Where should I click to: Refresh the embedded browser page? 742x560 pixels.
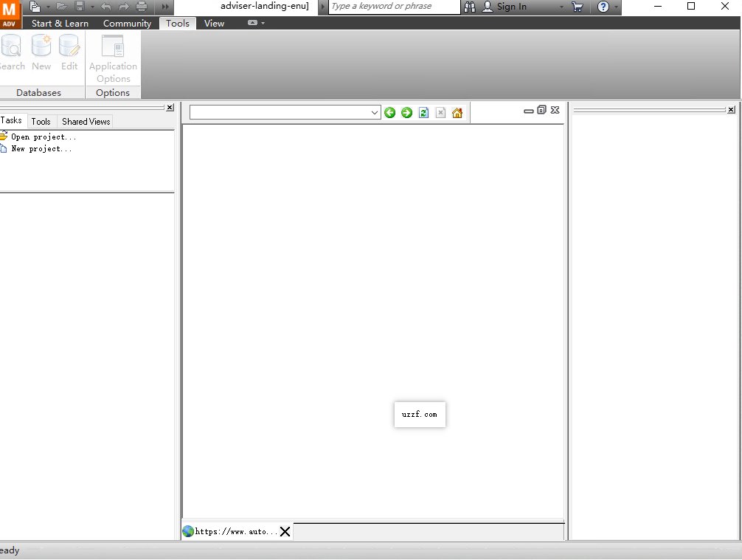[x=423, y=113]
